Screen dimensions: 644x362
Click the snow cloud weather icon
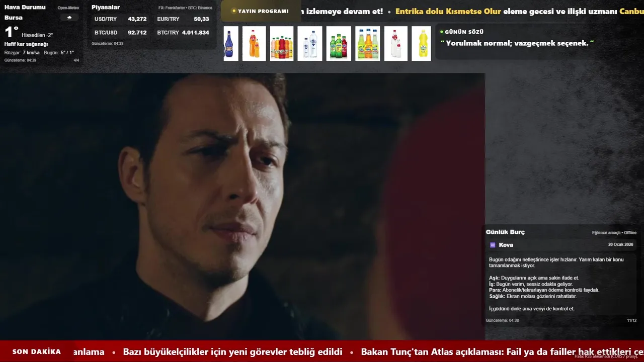(x=69, y=18)
